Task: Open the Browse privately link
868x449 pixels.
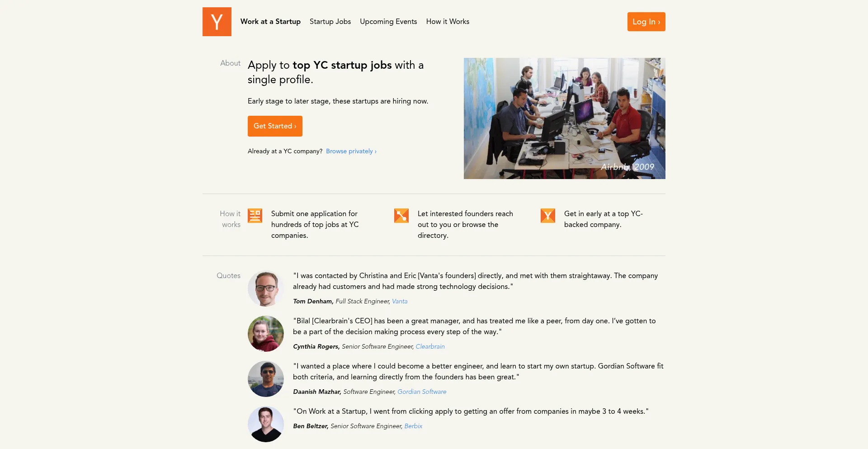Action: (x=350, y=151)
